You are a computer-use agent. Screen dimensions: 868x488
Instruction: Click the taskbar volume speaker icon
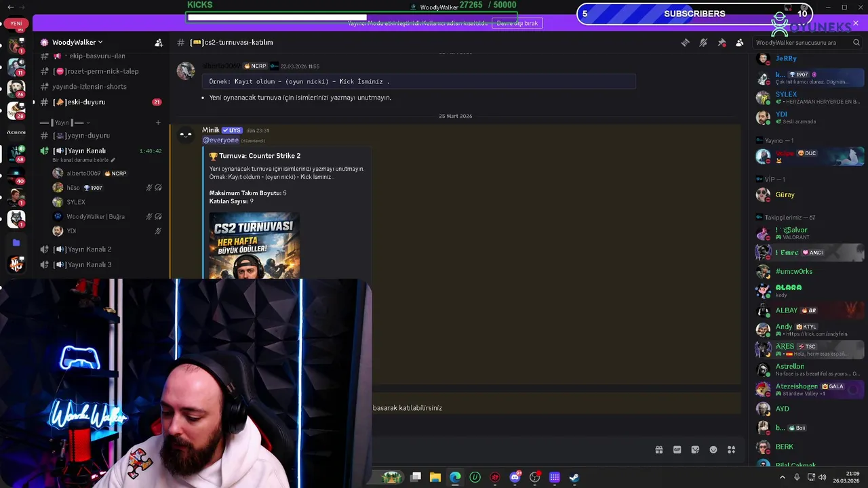(x=823, y=477)
